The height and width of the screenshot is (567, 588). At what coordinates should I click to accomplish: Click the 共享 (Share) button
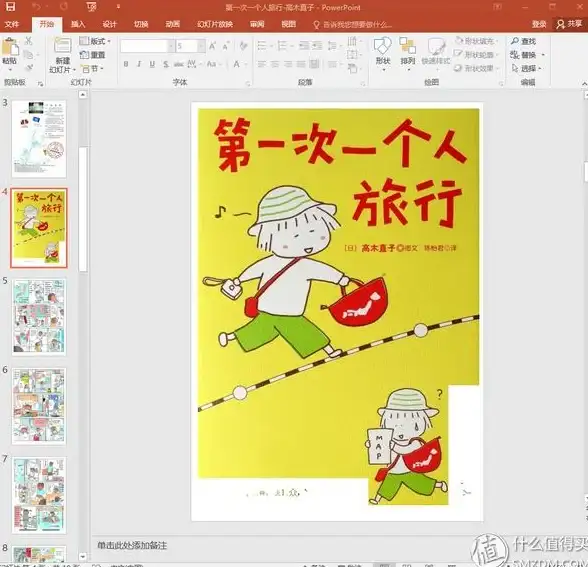point(569,24)
